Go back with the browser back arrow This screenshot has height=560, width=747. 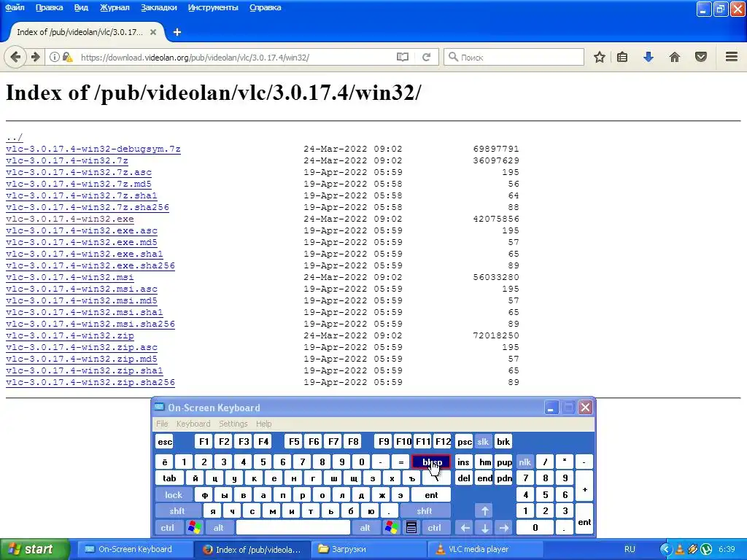click(x=15, y=57)
